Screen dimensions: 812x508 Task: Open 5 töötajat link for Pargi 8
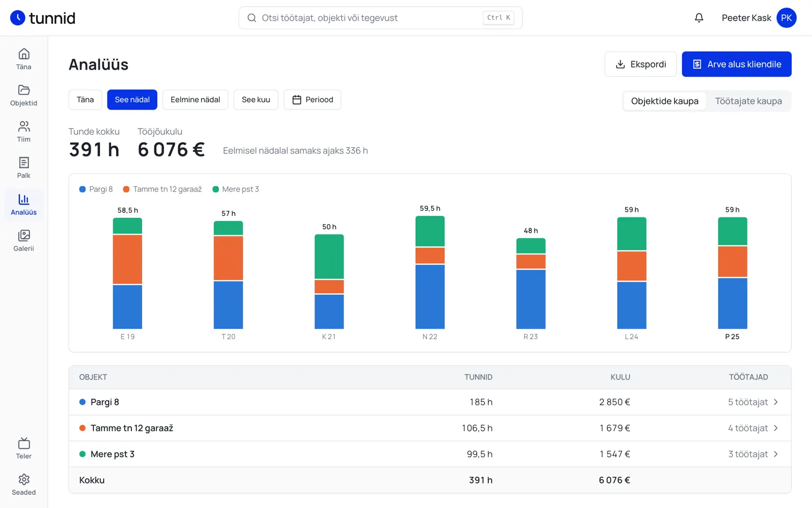point(748,402)
